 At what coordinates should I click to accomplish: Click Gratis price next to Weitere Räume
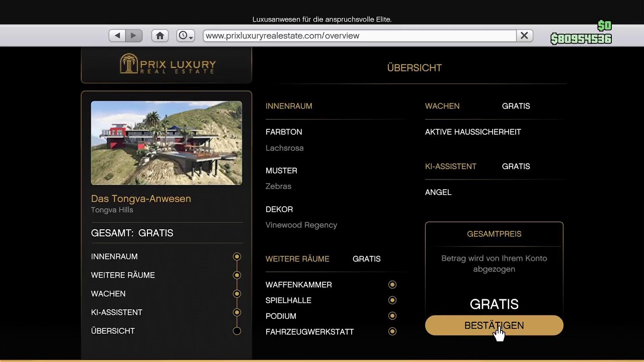367,259
